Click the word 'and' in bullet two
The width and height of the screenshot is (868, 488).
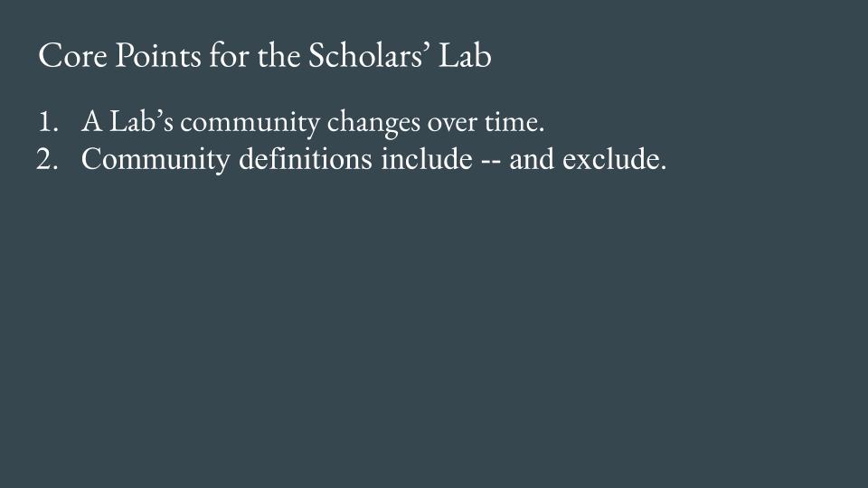click(x=530, y=160)
